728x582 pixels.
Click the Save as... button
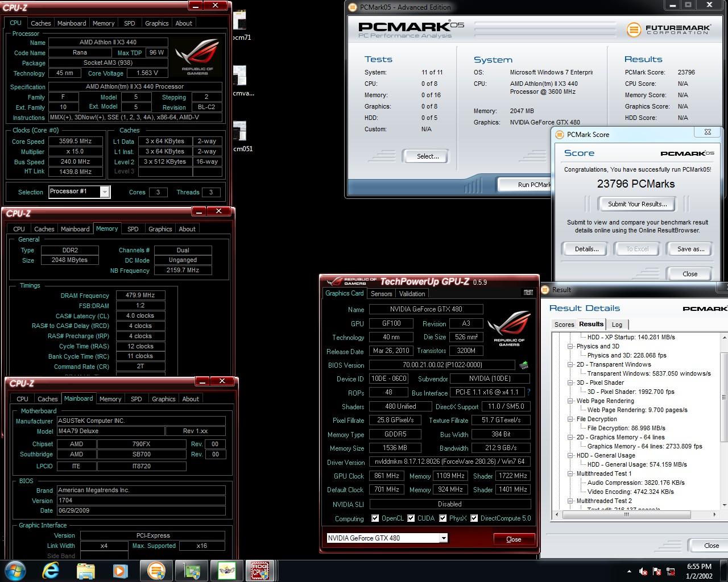click(691, 249)
